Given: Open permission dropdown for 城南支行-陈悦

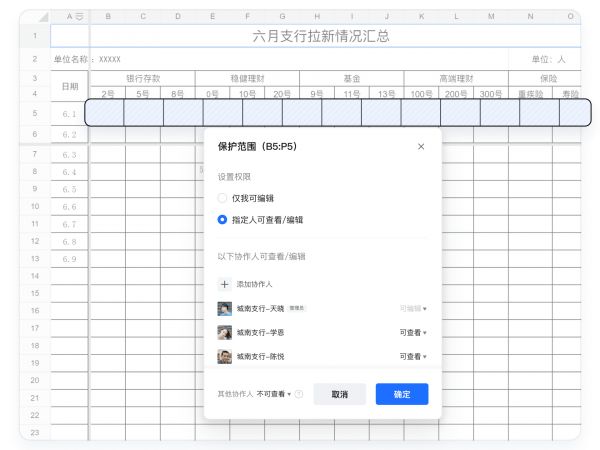Looking at the screenshot, I should [x=413, y=356].
